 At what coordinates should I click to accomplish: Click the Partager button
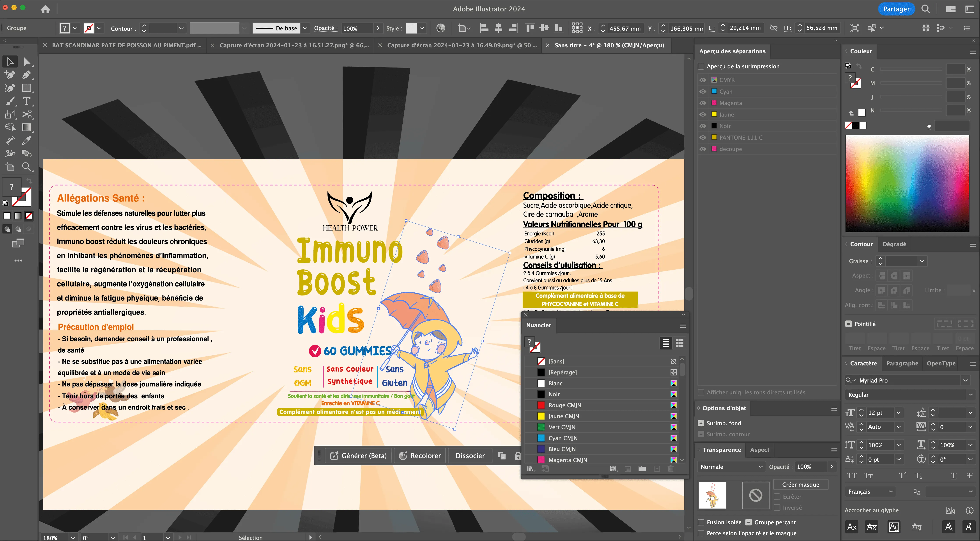[x=896, y=9]
